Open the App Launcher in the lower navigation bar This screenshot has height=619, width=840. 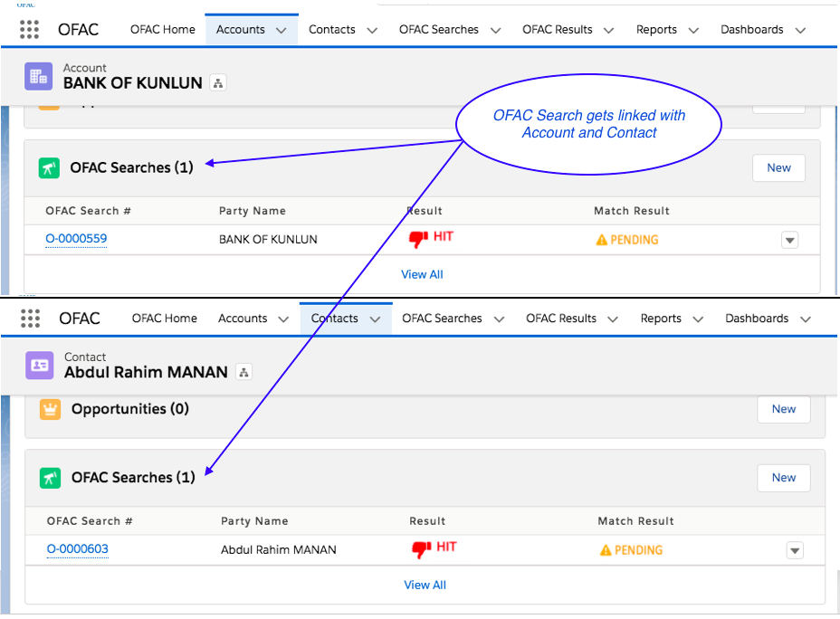30,319
